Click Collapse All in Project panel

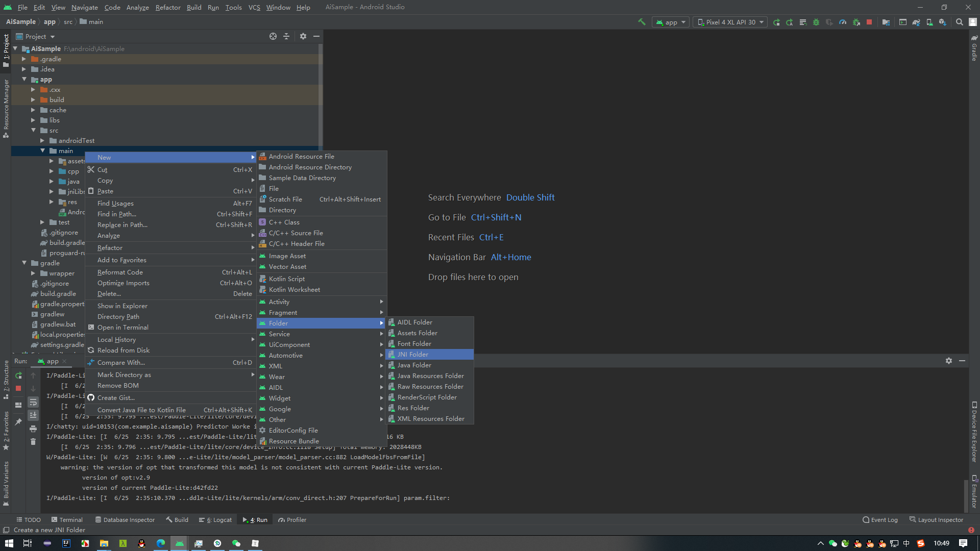pyautogui.click(x=286, y=36)
